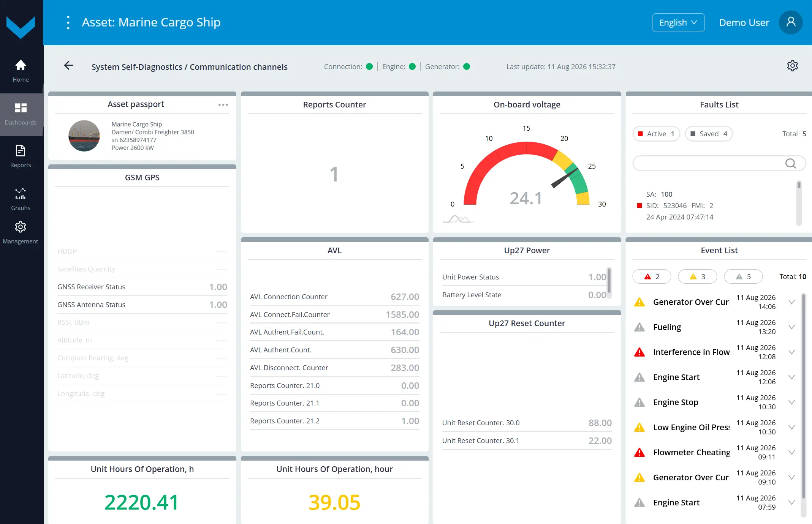Open Graphs in the sidebar

click(x=21, y=199)
